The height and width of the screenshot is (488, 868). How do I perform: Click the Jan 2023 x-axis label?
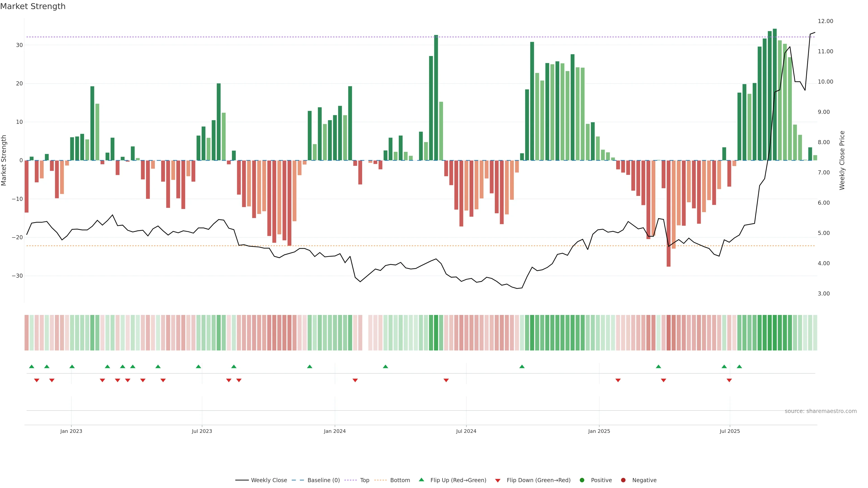tap(71, 431)
